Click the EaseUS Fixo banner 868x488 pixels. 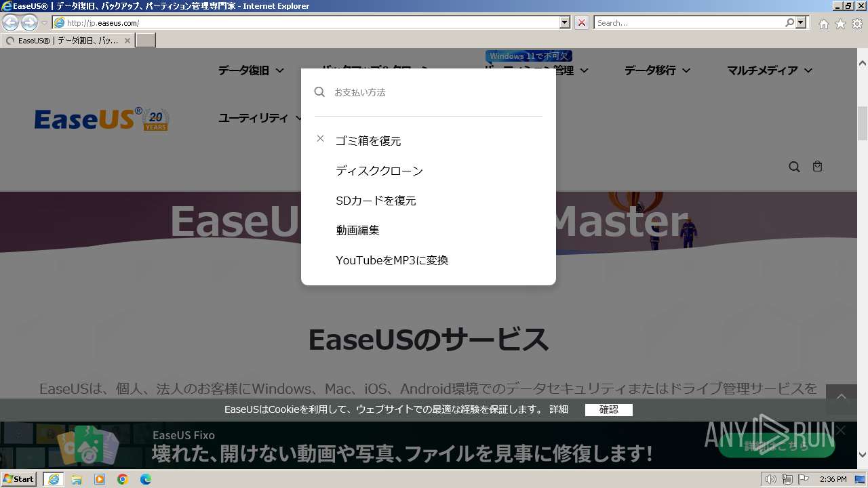tap(429, 445)
